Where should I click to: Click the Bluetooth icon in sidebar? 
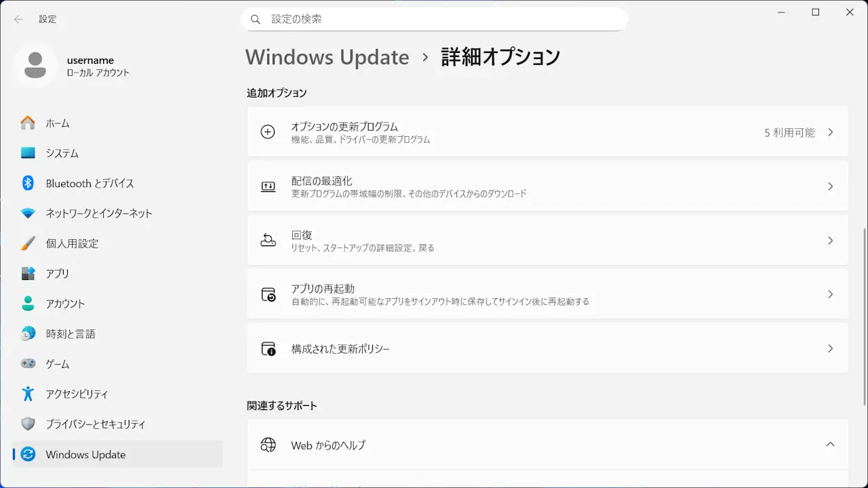click(x=28, y=183)
